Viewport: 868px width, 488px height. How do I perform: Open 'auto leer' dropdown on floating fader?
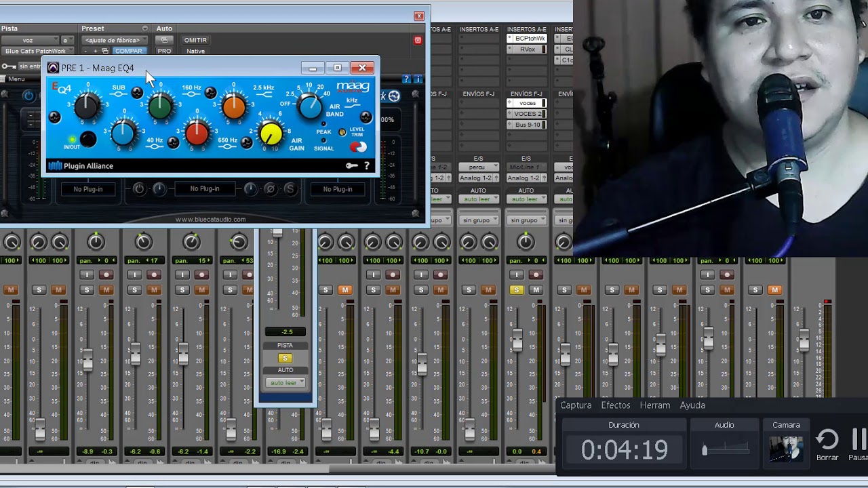[285, 383]
